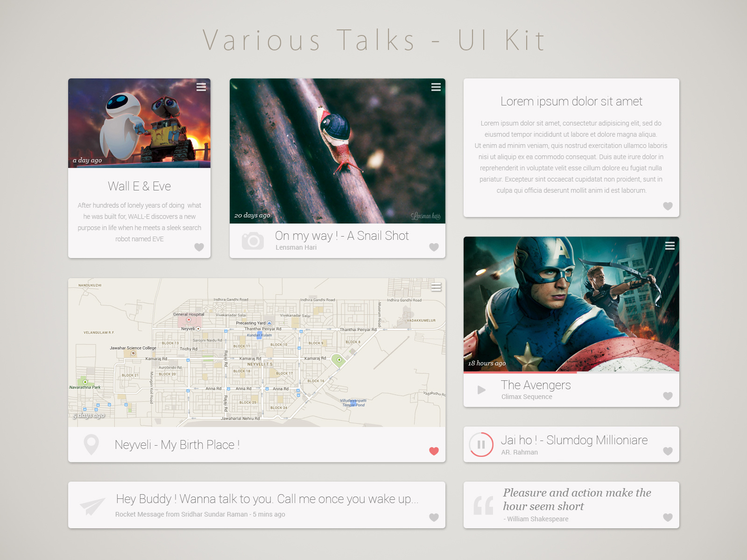747x560 pixels.
Task: Click the Lensman Hari author link
Action: [296, 247]
